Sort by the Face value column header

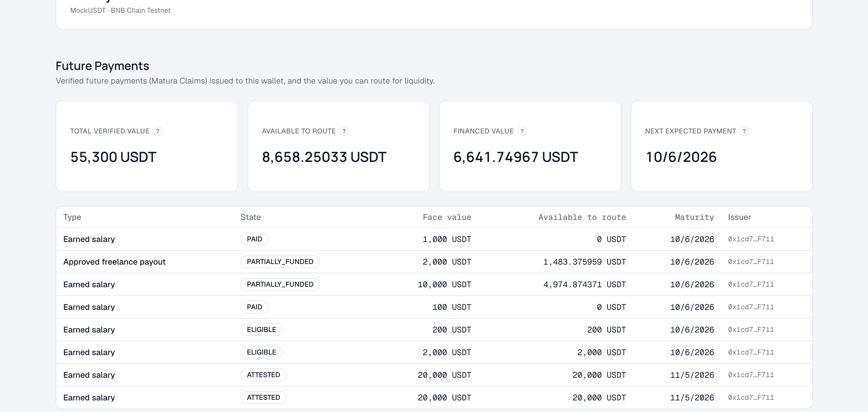447,217
